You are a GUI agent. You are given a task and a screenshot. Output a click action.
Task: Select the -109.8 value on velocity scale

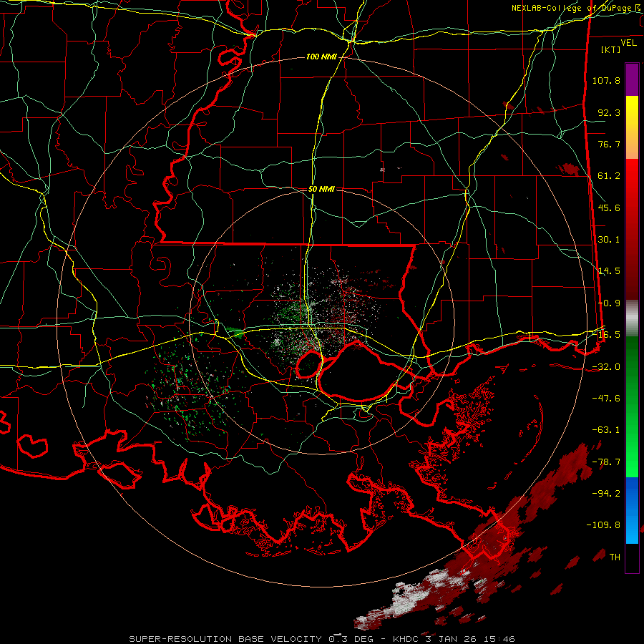click(x=603, y=525)
